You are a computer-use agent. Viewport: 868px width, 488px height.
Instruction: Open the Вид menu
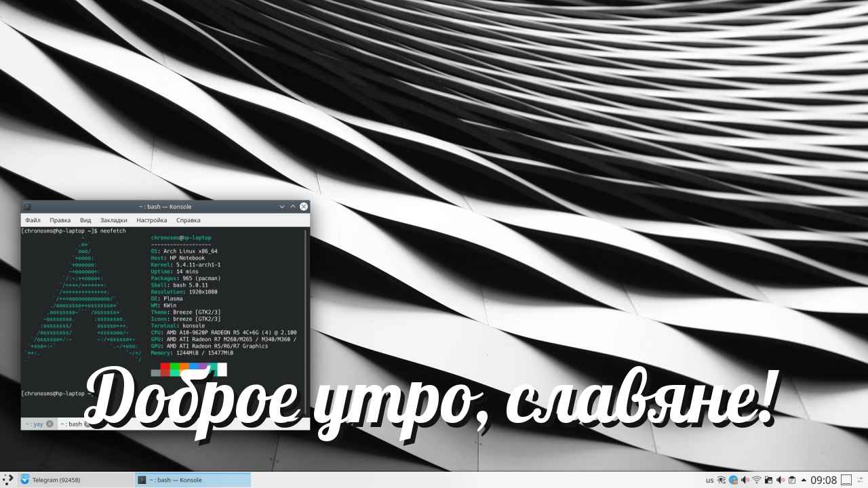point(85,220)
